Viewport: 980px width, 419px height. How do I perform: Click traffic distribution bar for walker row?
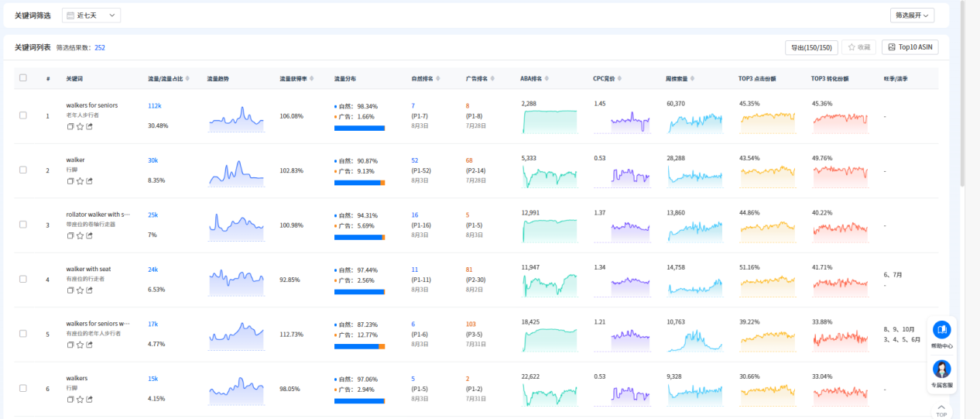coord(359,183)
